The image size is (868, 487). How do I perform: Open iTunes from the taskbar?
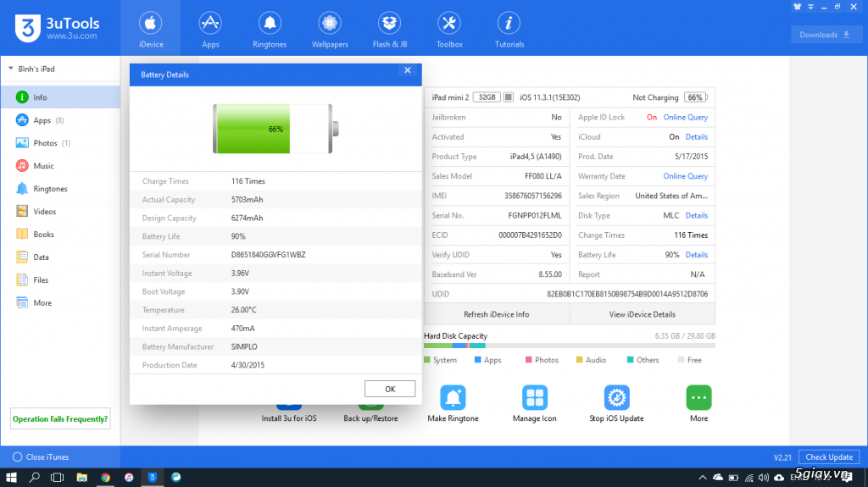coord(129,477)
